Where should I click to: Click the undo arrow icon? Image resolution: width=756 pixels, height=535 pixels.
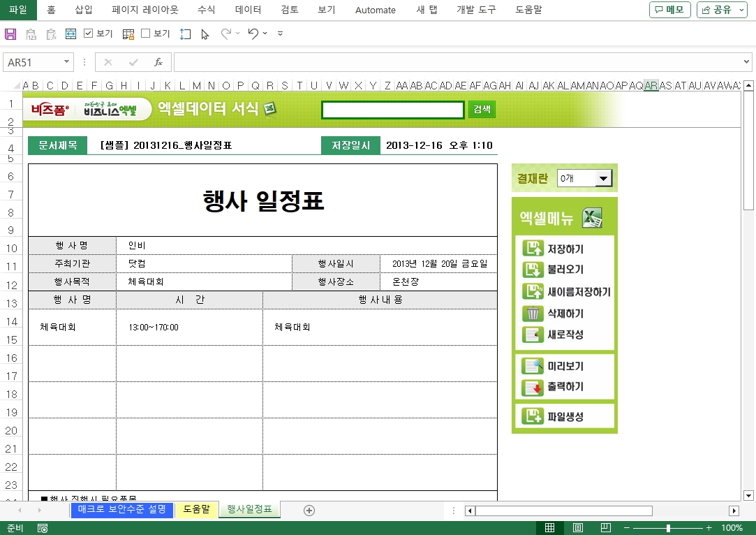pyautogui.click(x=253, y=34)
